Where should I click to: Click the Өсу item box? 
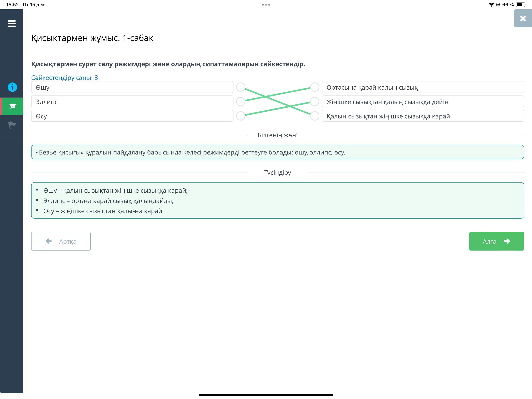pyautogui.click(x=132, y=116)
